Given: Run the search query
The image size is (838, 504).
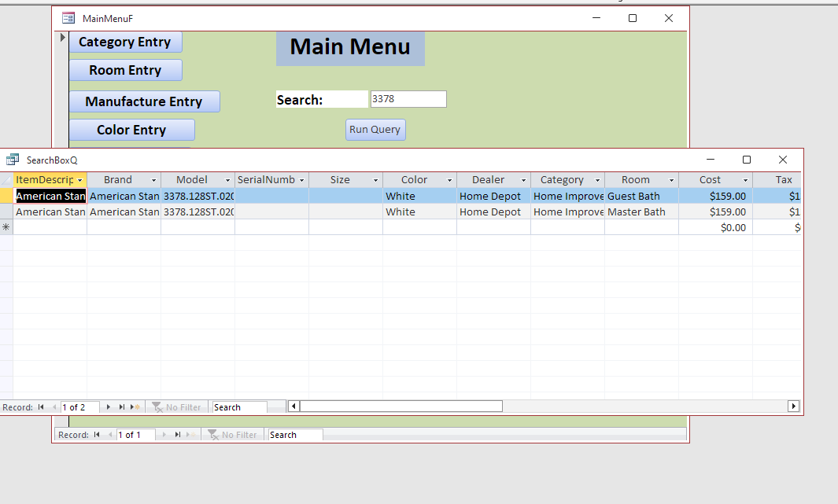Looking at the screenshot, I should (375, 130).
